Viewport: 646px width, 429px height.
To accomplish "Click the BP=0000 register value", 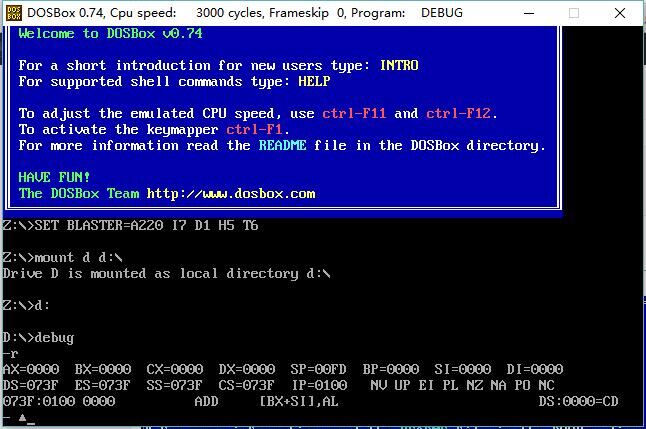I will 391,369.
